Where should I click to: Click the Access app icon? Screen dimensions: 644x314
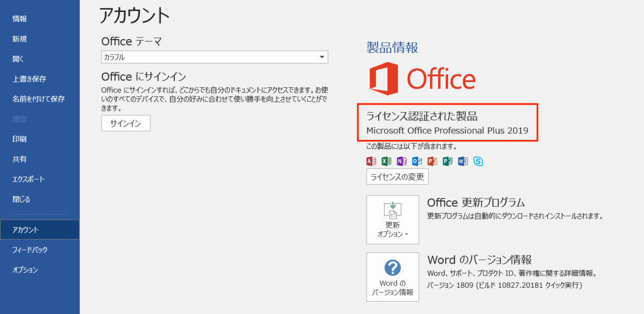(371, 161)
